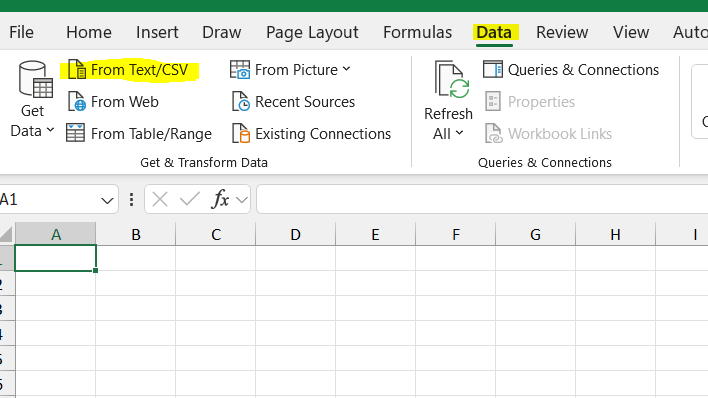Viewport: 708px width, 398px height.
Task: Click the Existing Connections label
Action: click(x=323, y=134)
